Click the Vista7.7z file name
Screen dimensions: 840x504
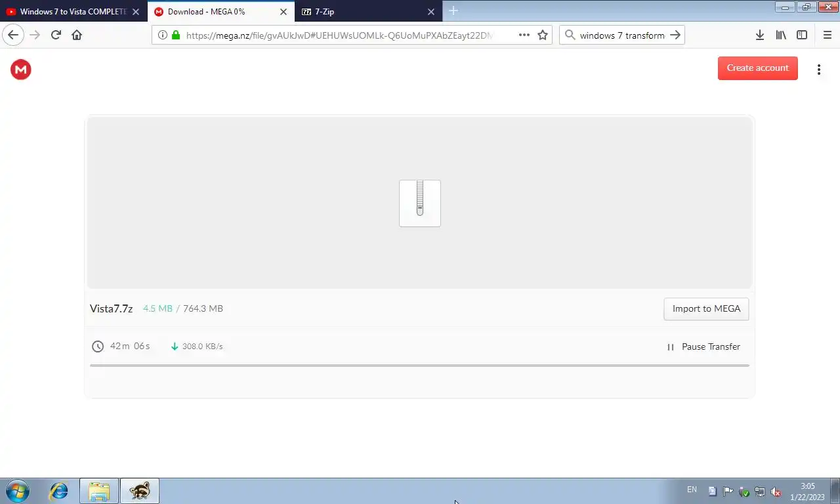click(x=111, y=308)
